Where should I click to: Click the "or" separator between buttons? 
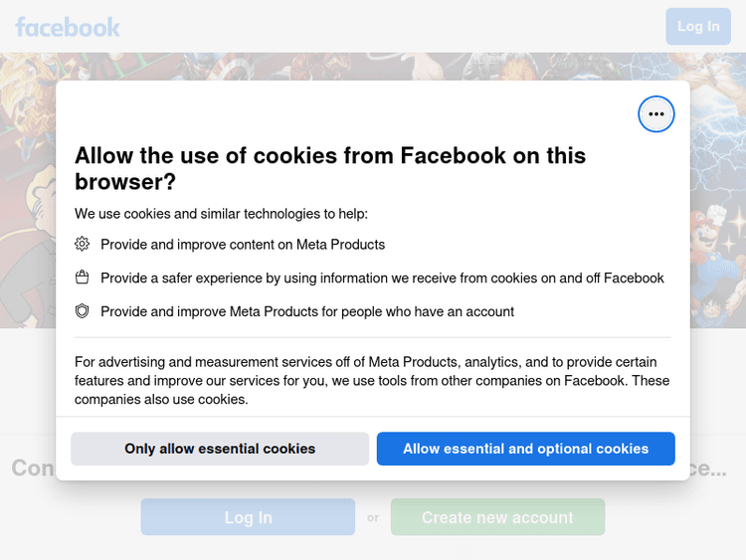coord(373,517)
